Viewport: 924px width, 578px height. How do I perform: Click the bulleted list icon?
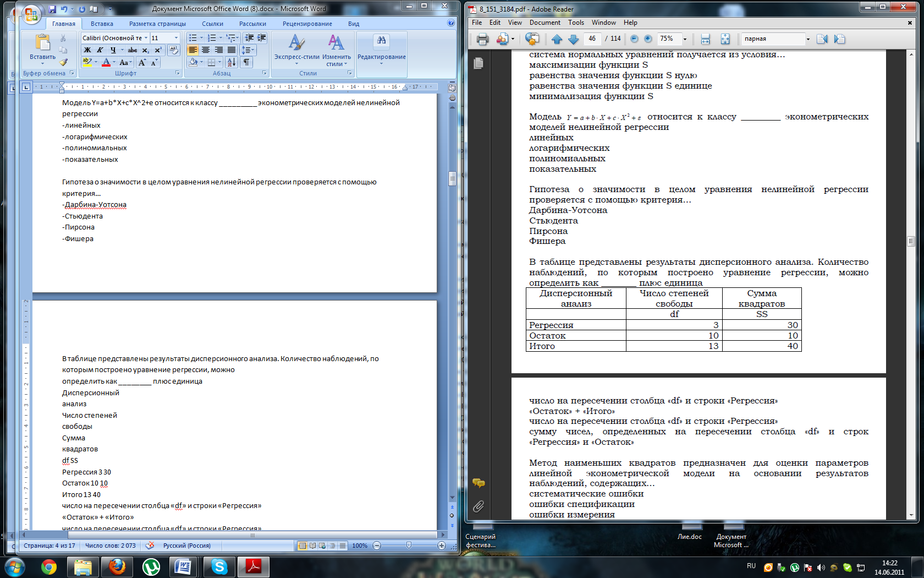click(x=193, y=38)
